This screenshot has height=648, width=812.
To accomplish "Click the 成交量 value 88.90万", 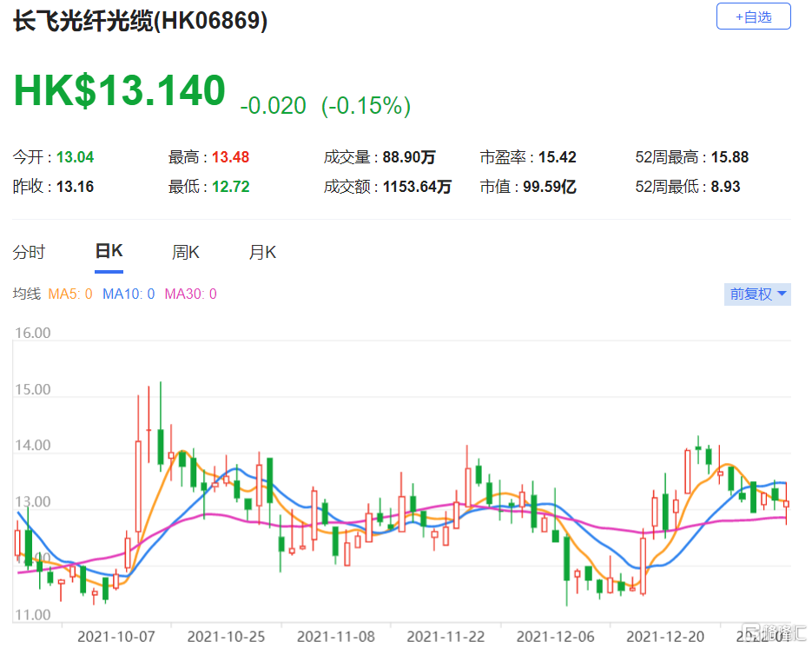I will (x=409, y=157).
